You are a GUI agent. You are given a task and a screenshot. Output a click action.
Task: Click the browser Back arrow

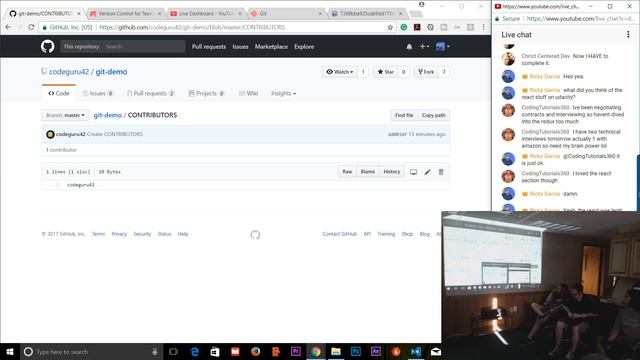(x=9, y=27)
